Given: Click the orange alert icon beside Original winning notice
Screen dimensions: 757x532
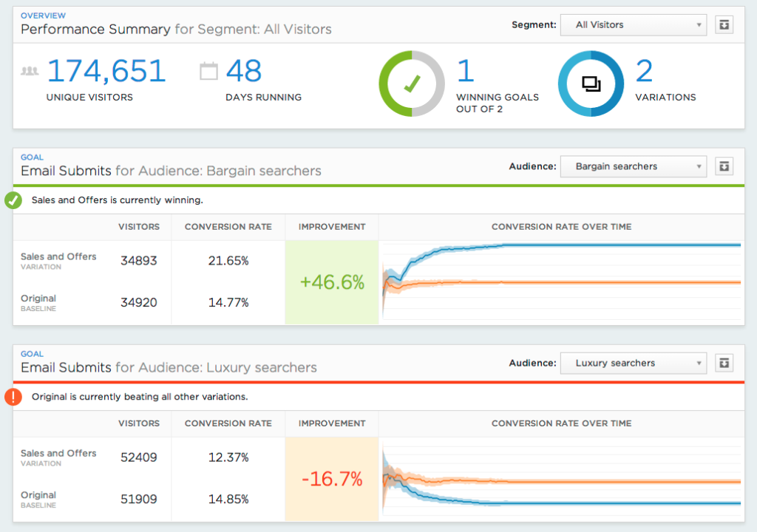Looking at the screenshot, I should point(13,397).
